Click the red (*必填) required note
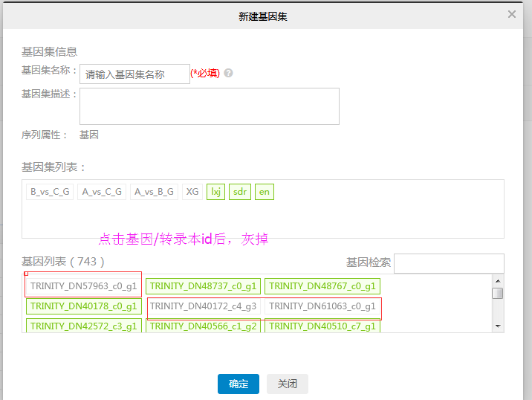Screen dimensions: 532x400 coord(205,73)
